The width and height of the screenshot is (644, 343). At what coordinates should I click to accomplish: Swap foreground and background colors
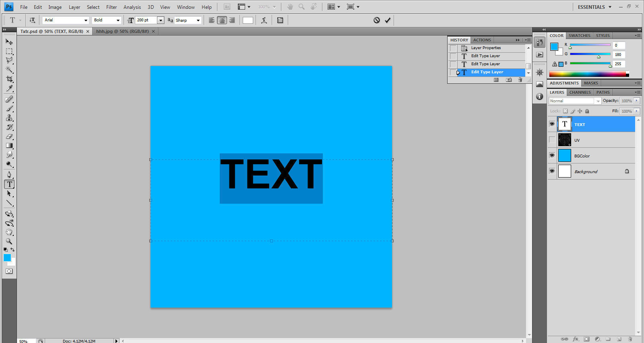(x=12, y=250)
